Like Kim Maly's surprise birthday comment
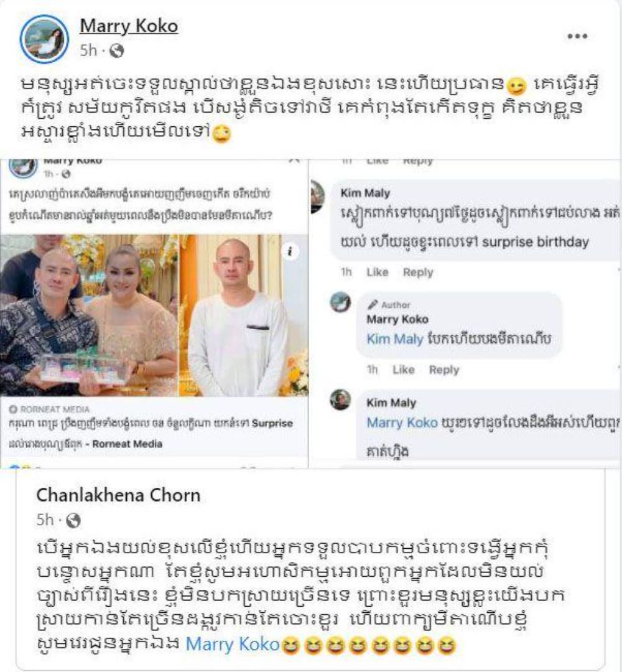Viewport: 622px width, 672px height. 378,272
